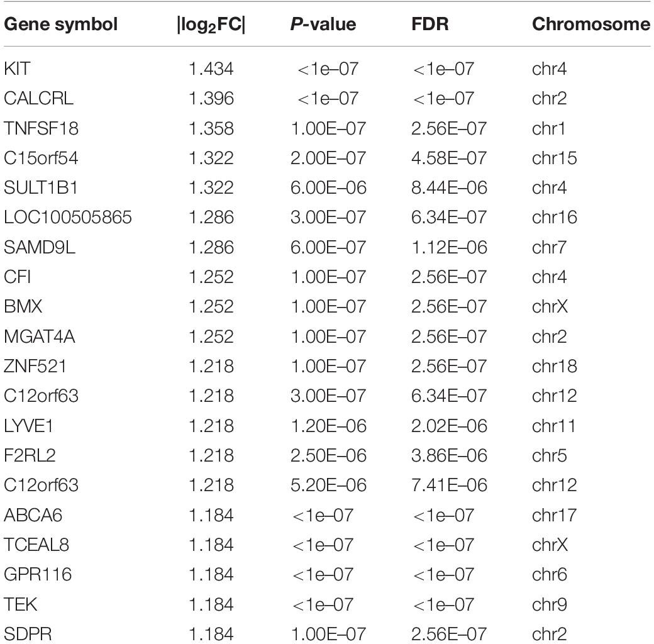Click the LOC100505865 gene symbol
The width and height of the screenshot is (654, 644).
tap(68, 218)
